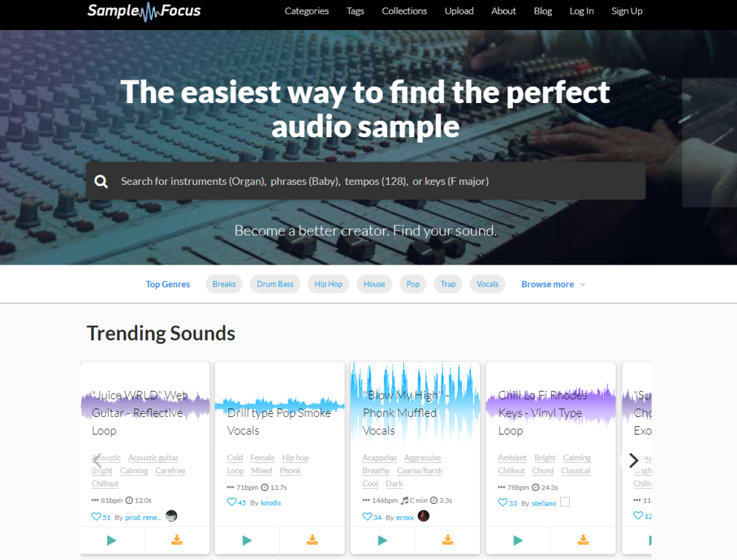Click the search magnifier icon

102,181
